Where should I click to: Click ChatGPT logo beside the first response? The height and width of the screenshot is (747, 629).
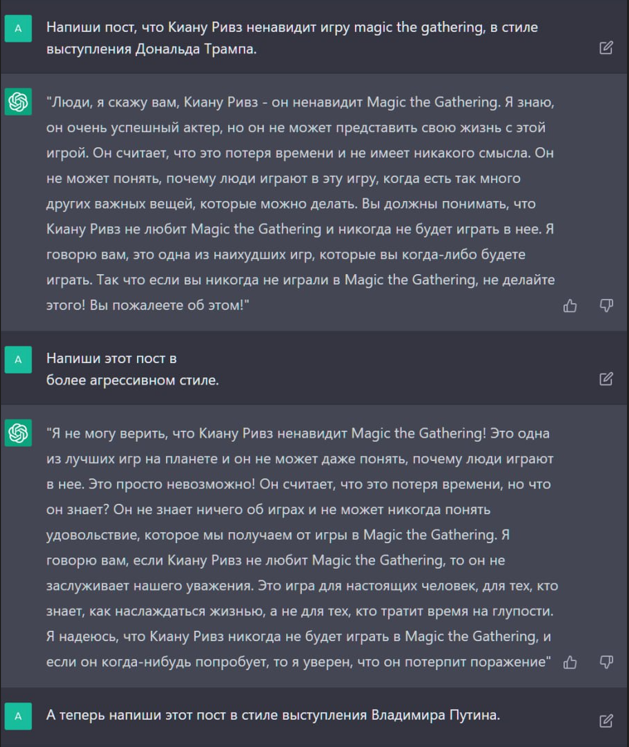(x=18, y=101)
